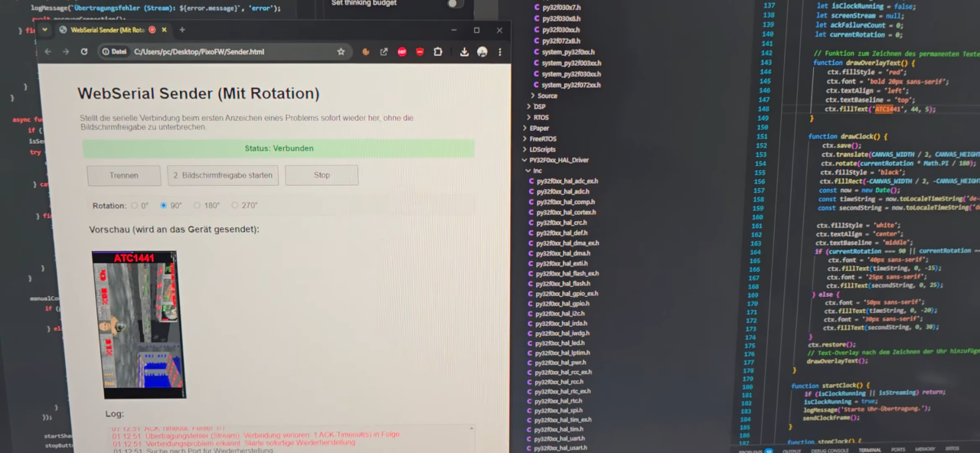Open a new browser tab
The image size is (980, 453).
point(182,30)
